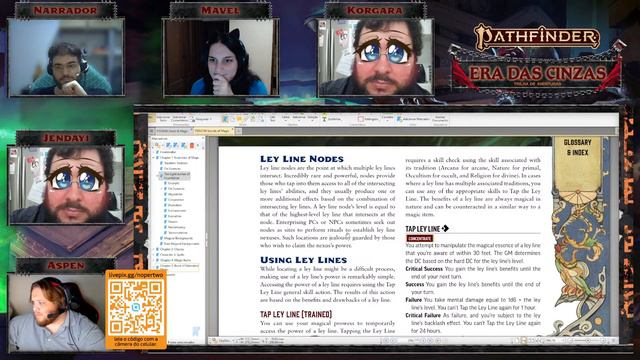Click the Select Comments tool in the ribbon

coord(179,119)
